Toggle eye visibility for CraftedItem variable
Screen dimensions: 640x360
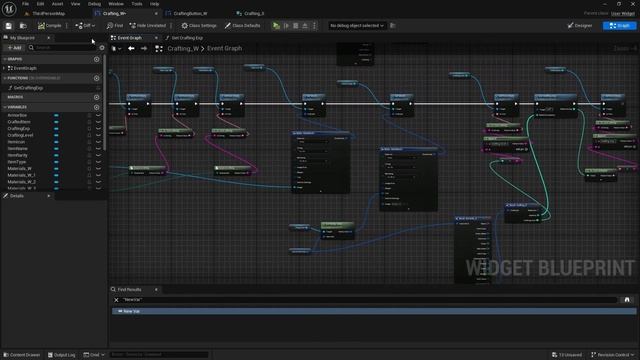pyautogui.click(x=98, y=122)
